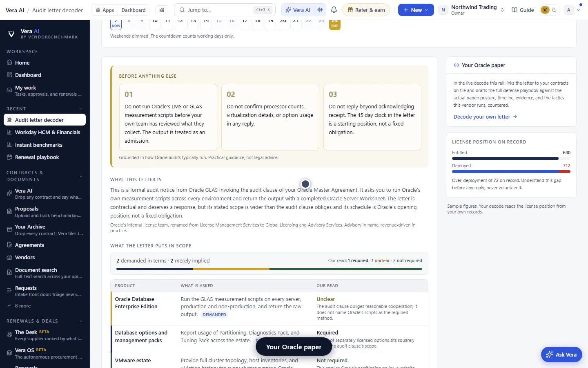Go to Home in the sidebar
Screen dimensions: 588x368
tap(45, 63)
